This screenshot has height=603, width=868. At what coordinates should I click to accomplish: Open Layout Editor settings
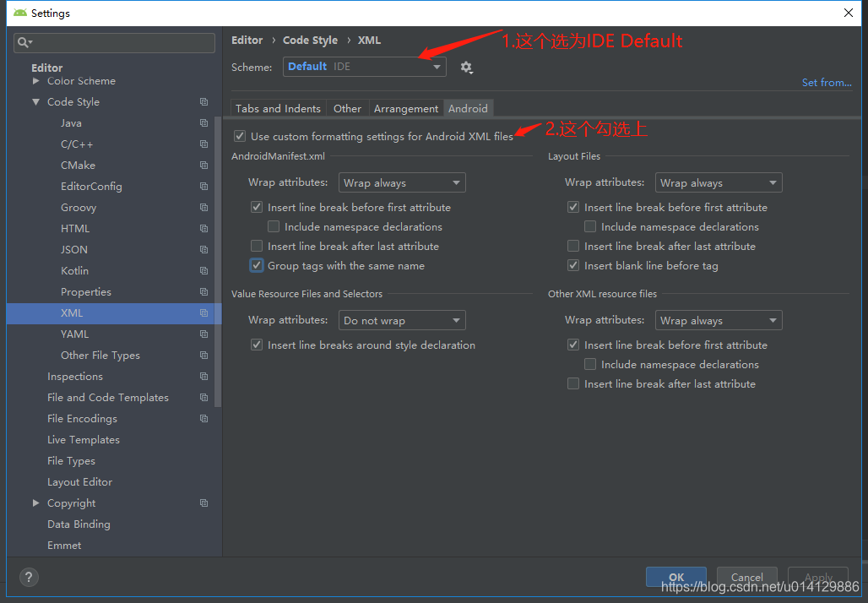tap(79, 481)
